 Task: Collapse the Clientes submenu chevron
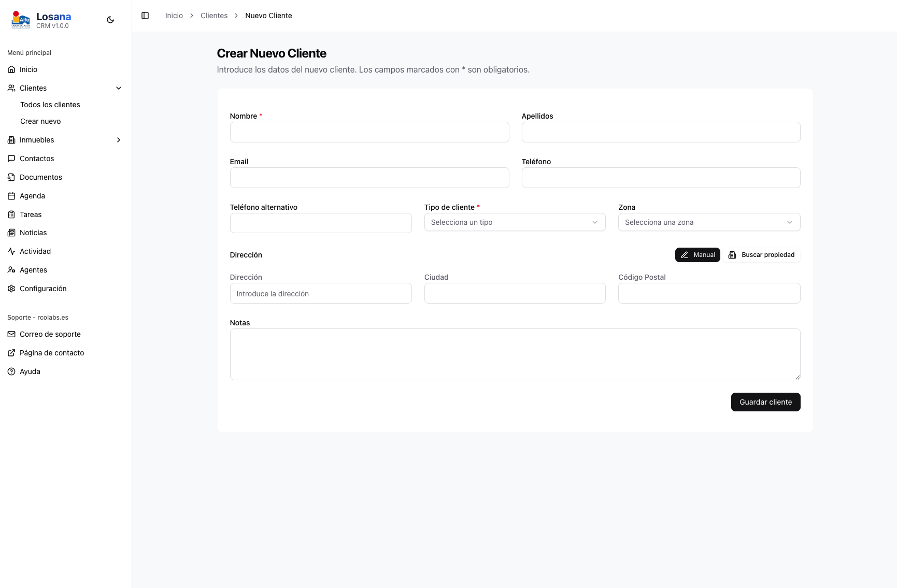coord(119,88)
